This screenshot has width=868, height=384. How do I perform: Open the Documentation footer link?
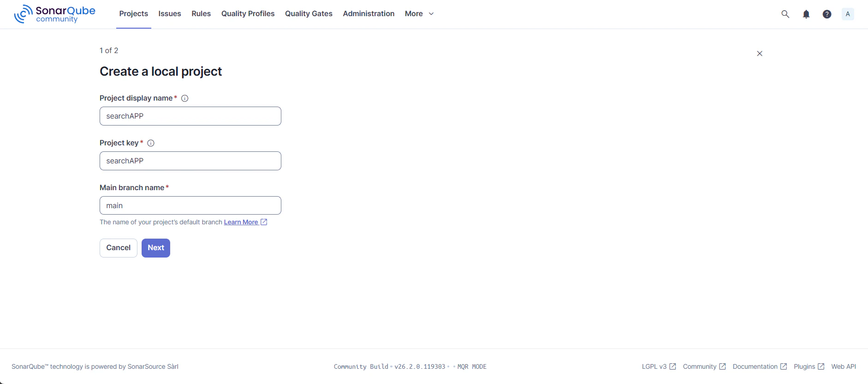point(760,366)
